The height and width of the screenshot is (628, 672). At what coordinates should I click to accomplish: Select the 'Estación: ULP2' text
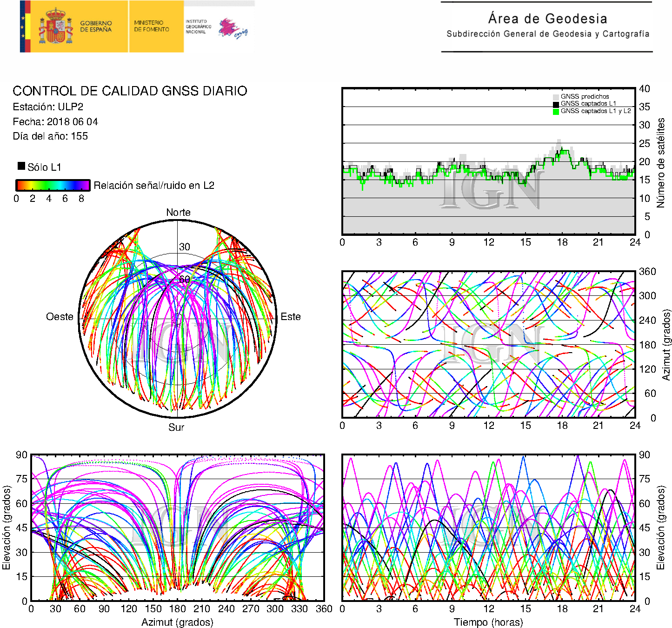click(x=48, y=107)
